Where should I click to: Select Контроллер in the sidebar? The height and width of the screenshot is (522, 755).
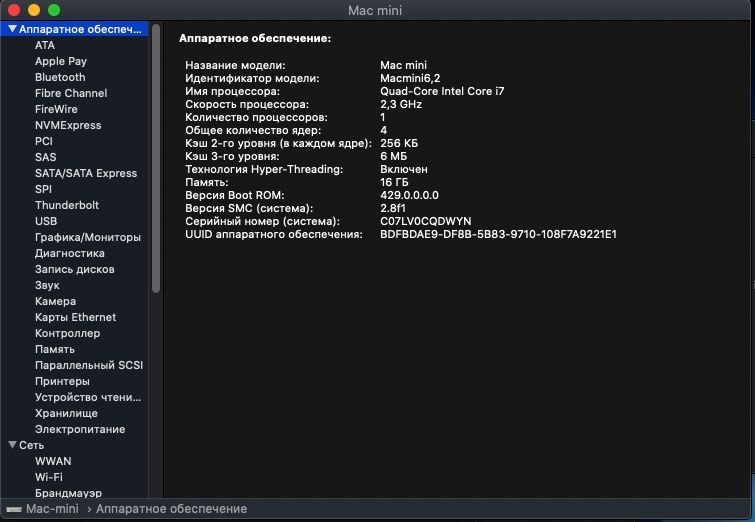coord(67,333)
